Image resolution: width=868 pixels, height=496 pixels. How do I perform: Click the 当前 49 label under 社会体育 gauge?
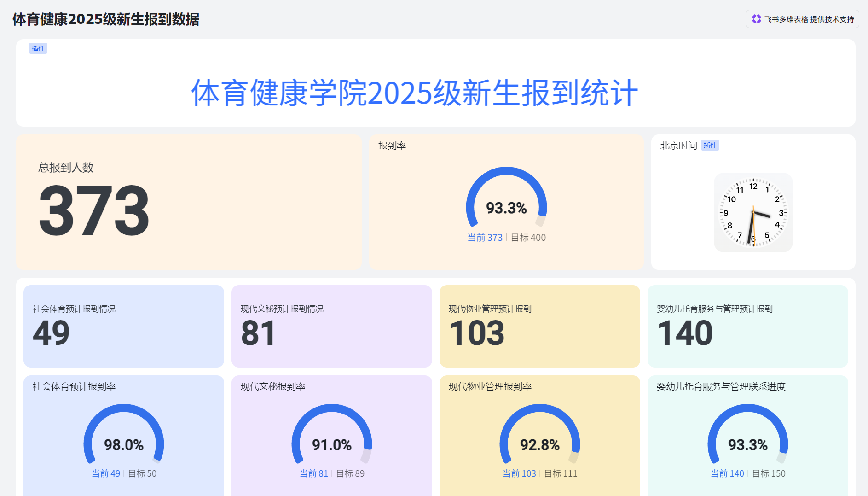(106, 473)
